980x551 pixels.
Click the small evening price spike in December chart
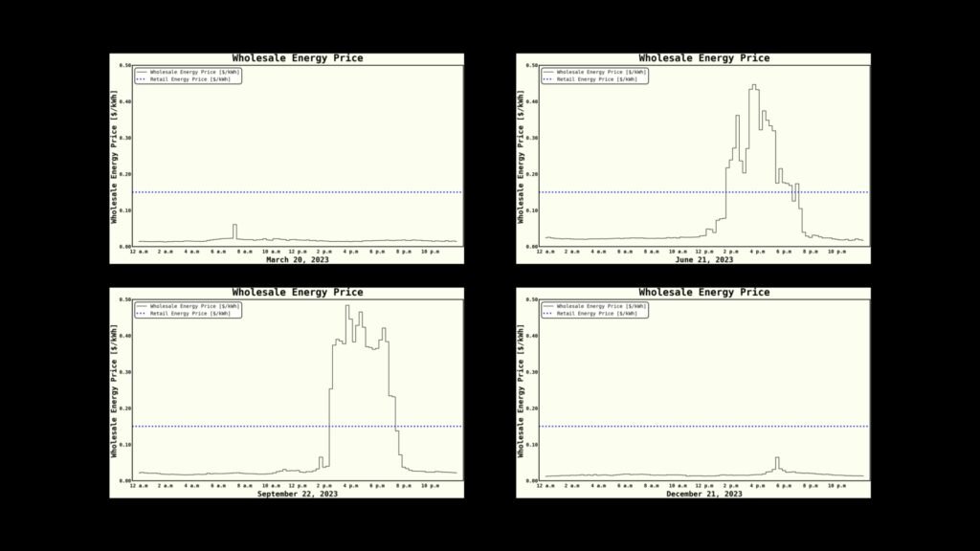click(x=777, y=459)
